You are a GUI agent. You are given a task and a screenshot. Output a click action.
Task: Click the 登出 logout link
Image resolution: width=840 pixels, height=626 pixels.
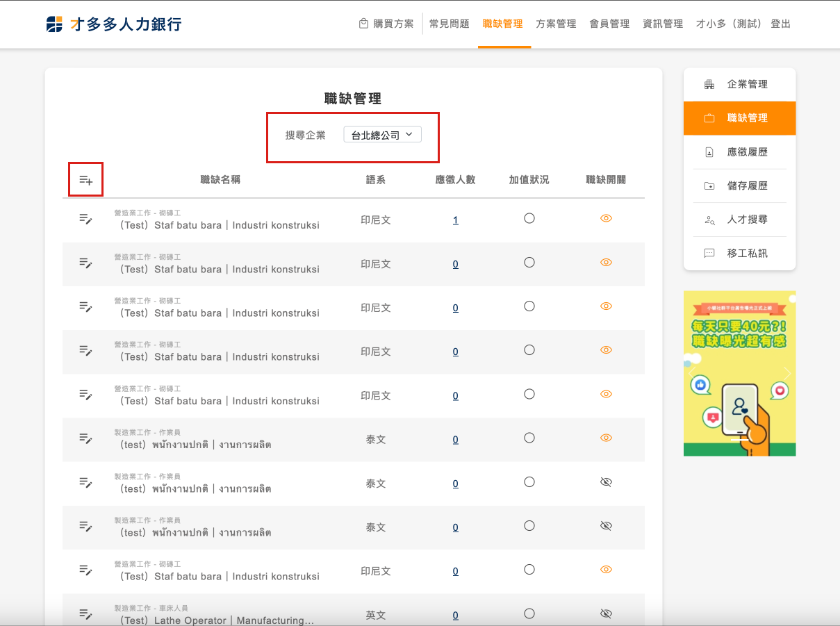tap(780, 24)
